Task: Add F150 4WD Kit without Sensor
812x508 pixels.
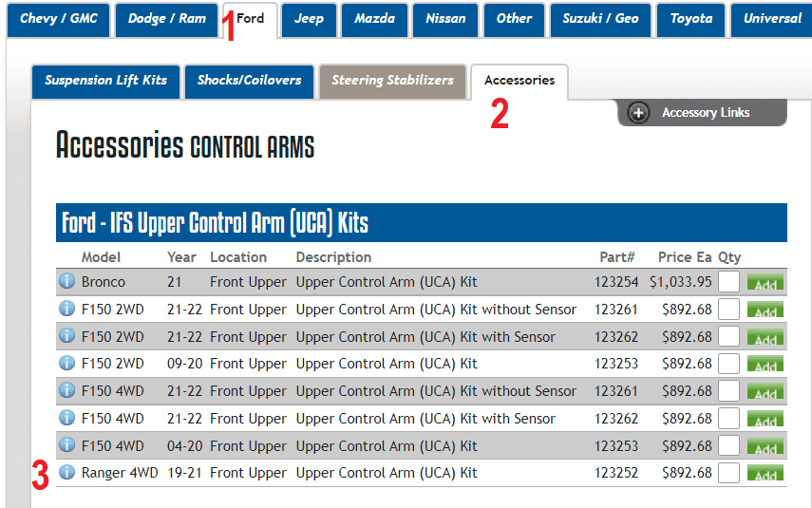Action: (765, 392)
